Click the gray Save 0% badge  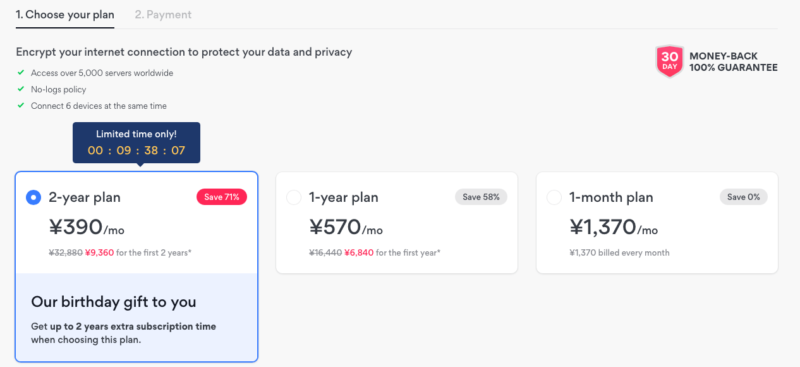tap(743, 197)
